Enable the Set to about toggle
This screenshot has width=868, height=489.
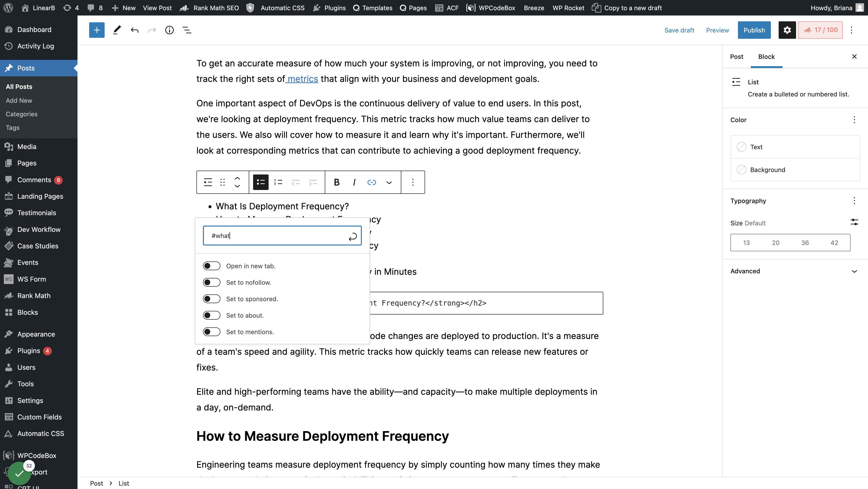tap(212, 315)
